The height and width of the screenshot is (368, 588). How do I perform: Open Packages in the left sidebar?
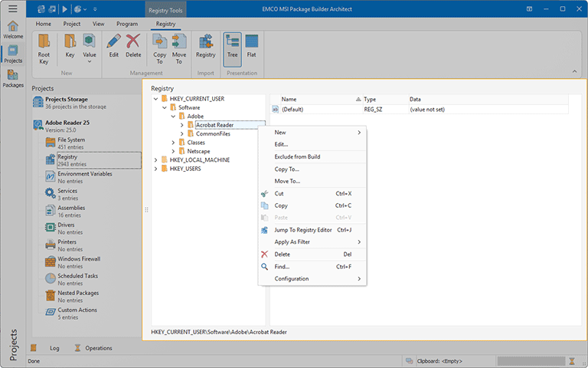point(12,77)
